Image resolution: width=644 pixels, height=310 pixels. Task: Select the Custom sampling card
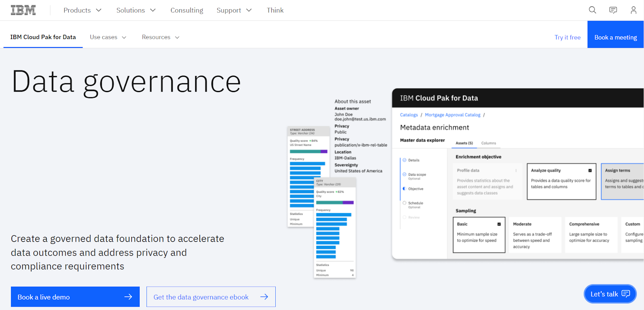coord(633,235)
